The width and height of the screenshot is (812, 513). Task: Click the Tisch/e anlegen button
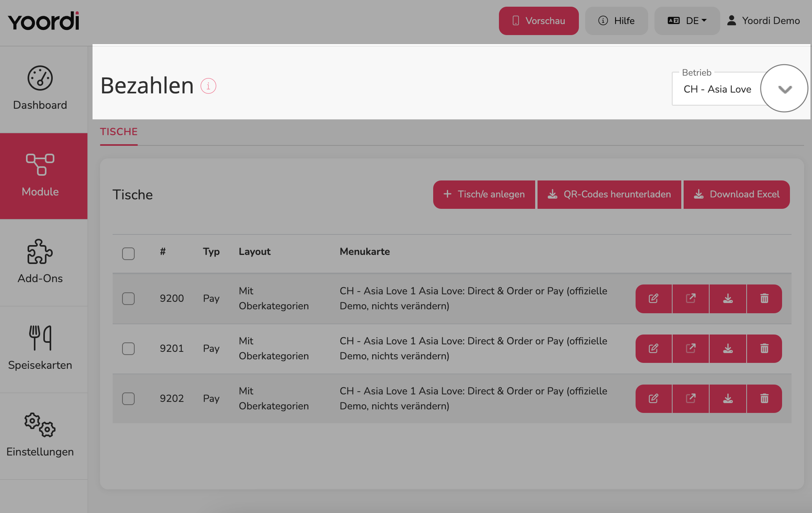(484, 195)
